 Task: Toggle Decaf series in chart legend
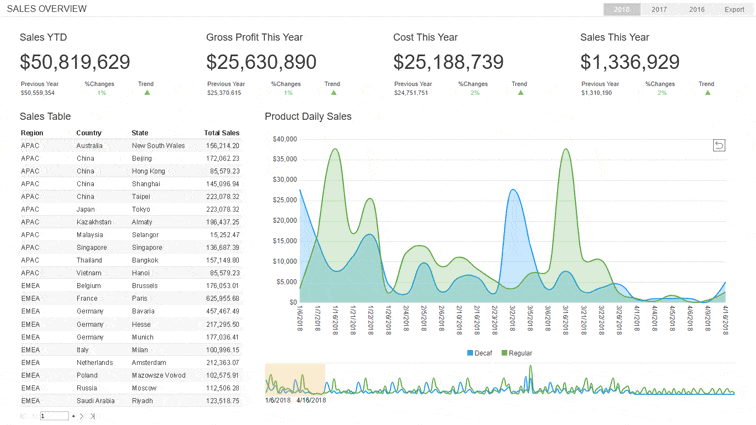(x=480, y=353)
